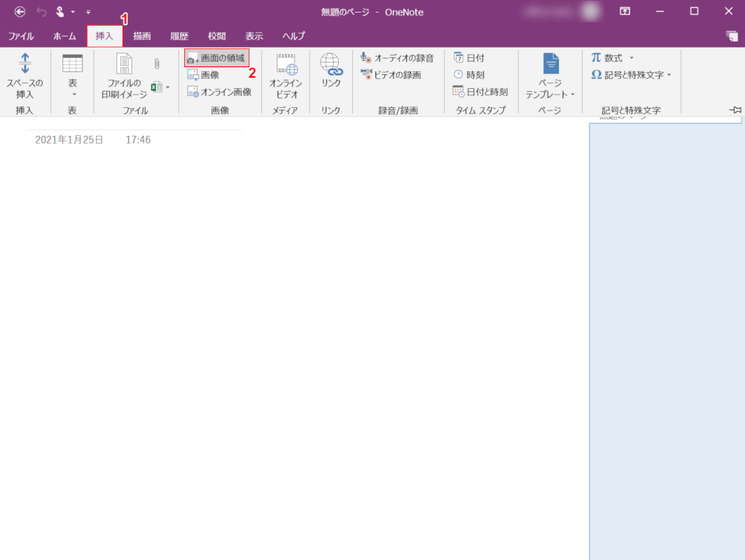Screen dimensions: 745x560
Task: Select Screen Clipping (画面の領域)
Action: [216, 58]
